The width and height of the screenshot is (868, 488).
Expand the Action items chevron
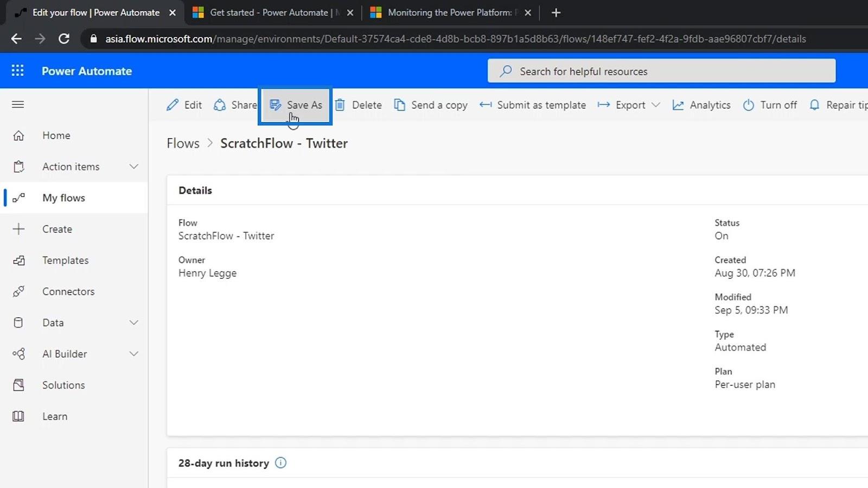(134, 166)
